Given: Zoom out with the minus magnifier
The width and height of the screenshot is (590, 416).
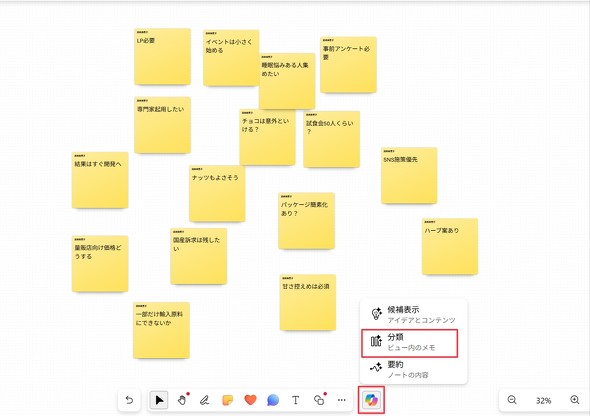Looking at the screenshot, I should coord(512,400).
